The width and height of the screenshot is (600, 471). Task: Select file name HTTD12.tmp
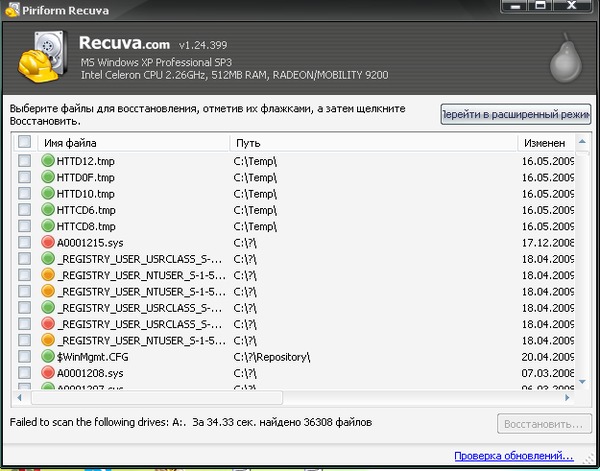click(85, 161)
